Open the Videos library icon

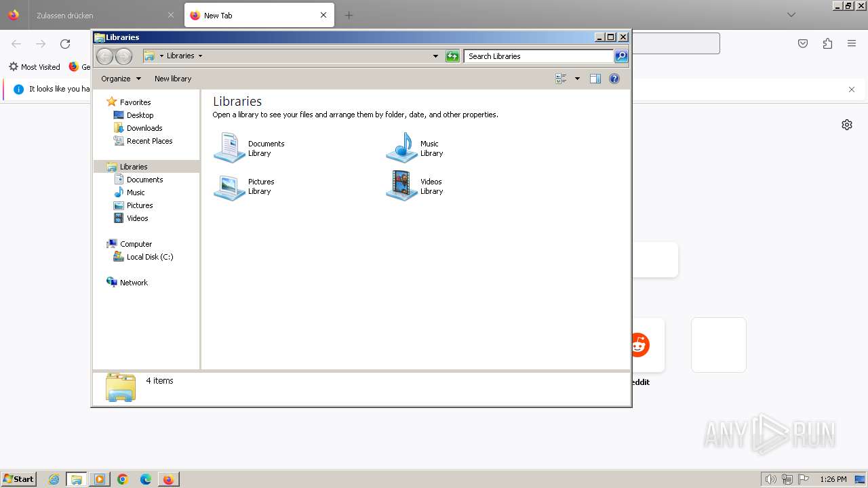coord(401,186)
